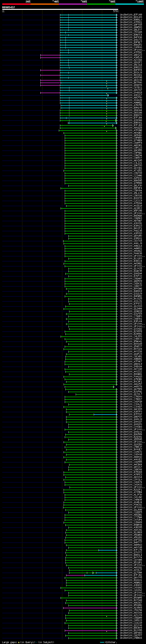This screenshot has height=644, width=146.
Task: Select hit UniRef100_B9YGW6
Action: (131, 289)
